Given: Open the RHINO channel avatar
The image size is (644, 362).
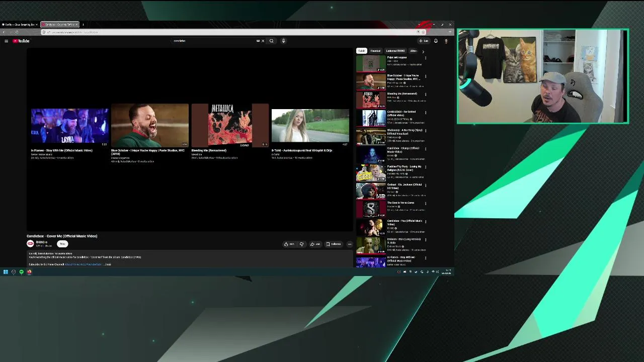Looking at the screenshot, I should coord(30,243).
